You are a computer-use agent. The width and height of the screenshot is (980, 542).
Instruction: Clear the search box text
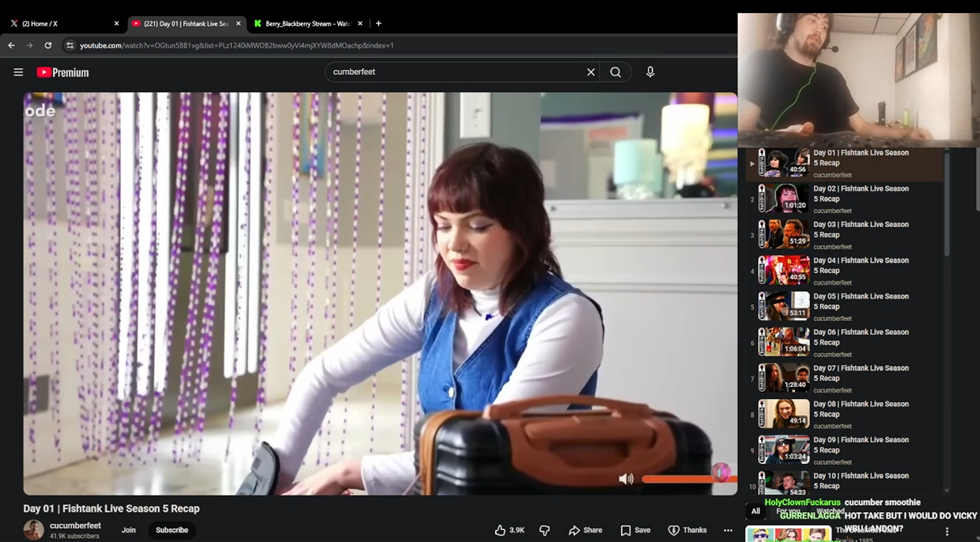tap(591, 72)
